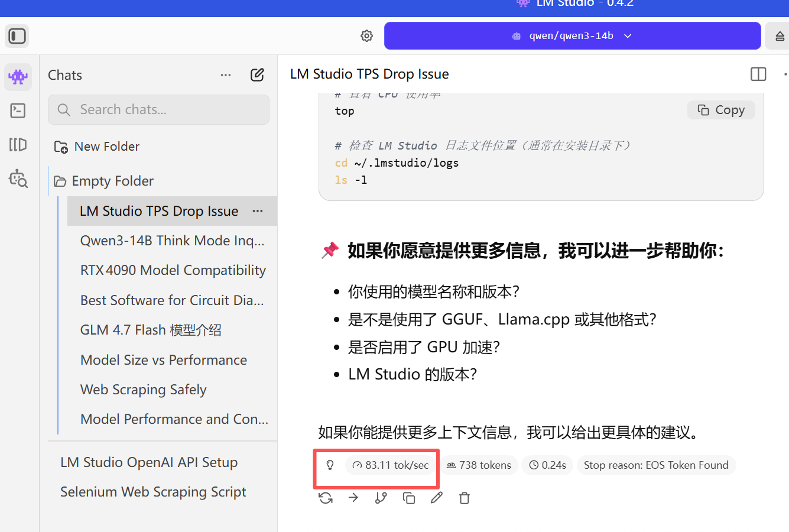Switch to the Chat tab in the sidebar
789x532 pixels.
pos(18,77)
